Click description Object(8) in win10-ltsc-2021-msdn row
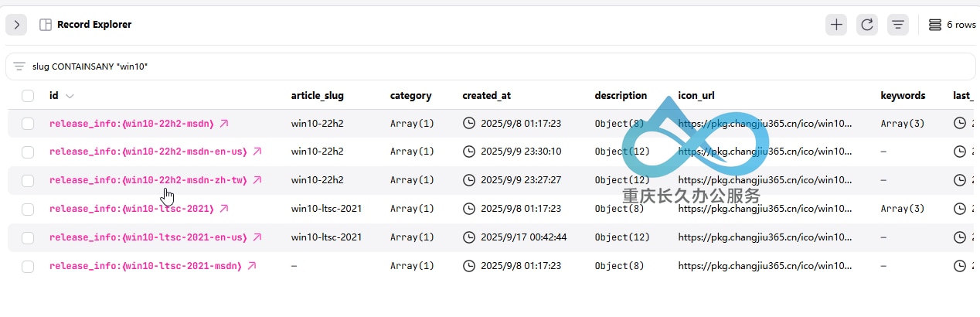Screen dimensions: 980x317 [619, 267]
